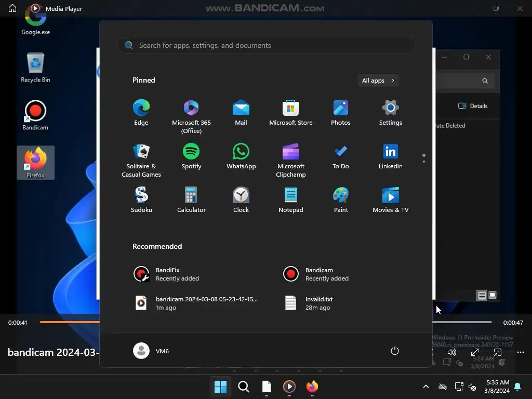This screenshot has width=532, height=399.
Task: Toggle the Details pane in Explorer window
Action: click(473, 106)
